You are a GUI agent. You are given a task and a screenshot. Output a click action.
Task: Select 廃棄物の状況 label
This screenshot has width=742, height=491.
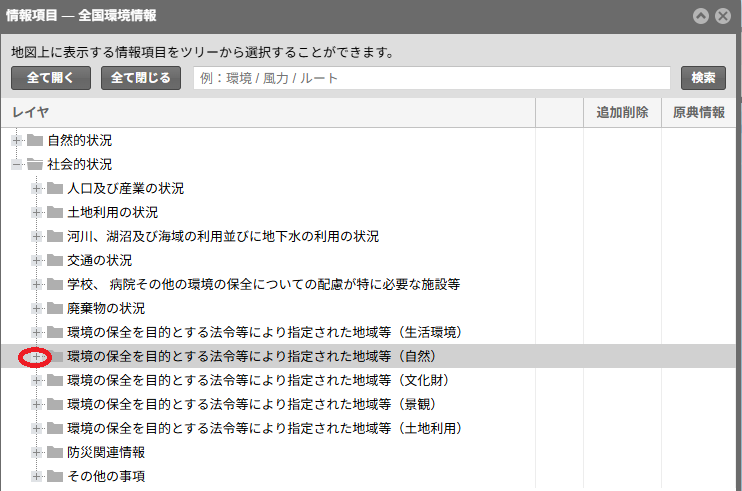coord(106,308)
